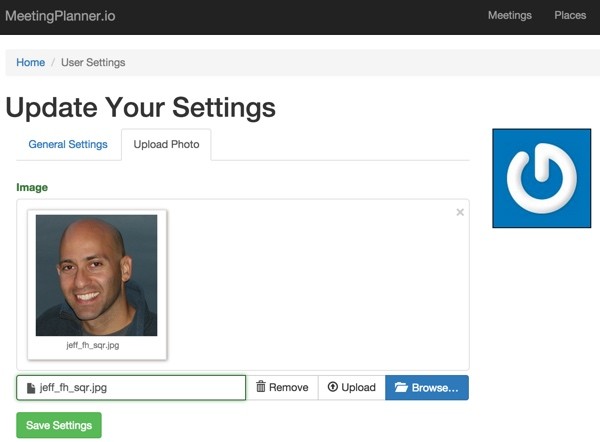This screenshot has height=442, width=600.
Task: Click the file icon beside jeff_fh_sqr.jpg
Action: tap(31, 388)
